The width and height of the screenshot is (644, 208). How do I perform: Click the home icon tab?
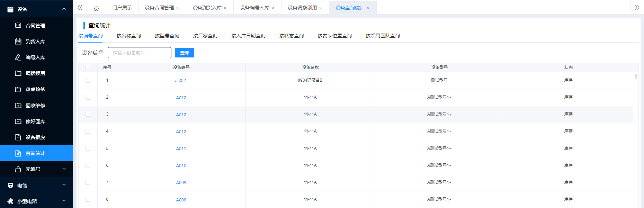[x=96, y=8]
